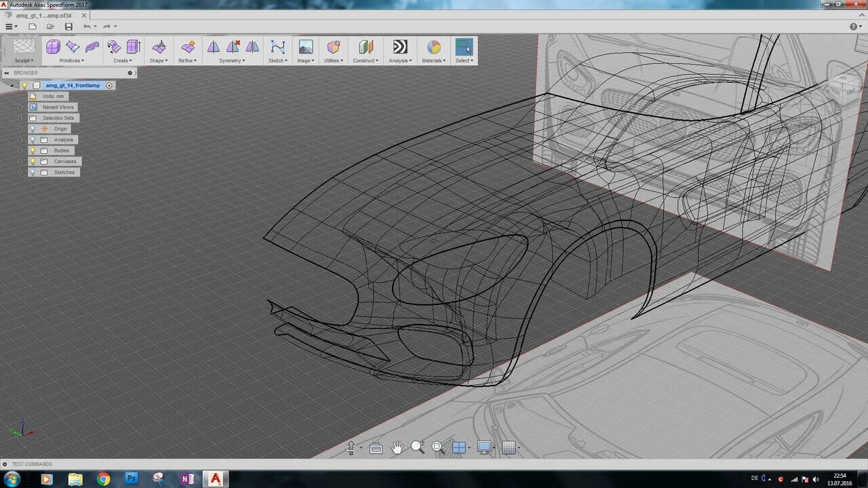Open an existing file
Screen dimensions: 868x488
[50, 26]
